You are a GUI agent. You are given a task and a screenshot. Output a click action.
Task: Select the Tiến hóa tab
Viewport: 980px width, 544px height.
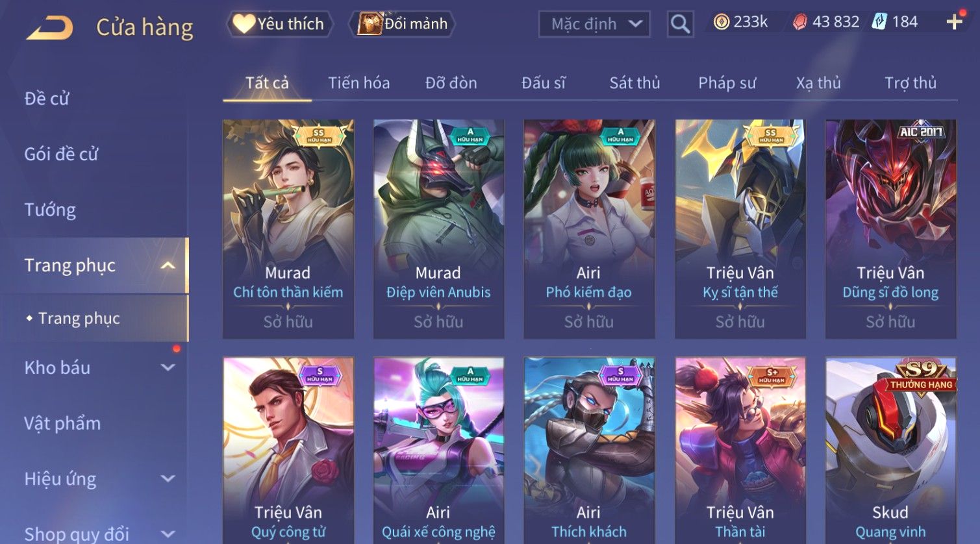click(358, 83)
